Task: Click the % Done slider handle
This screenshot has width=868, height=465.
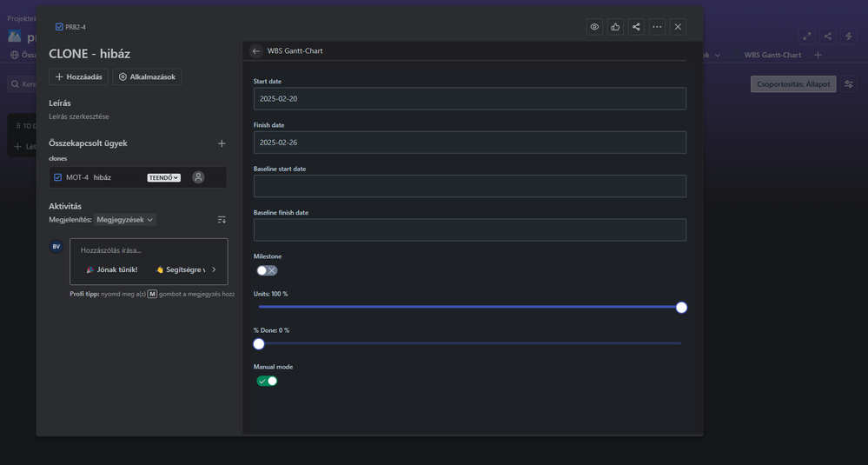Action: tap(259, 344)
